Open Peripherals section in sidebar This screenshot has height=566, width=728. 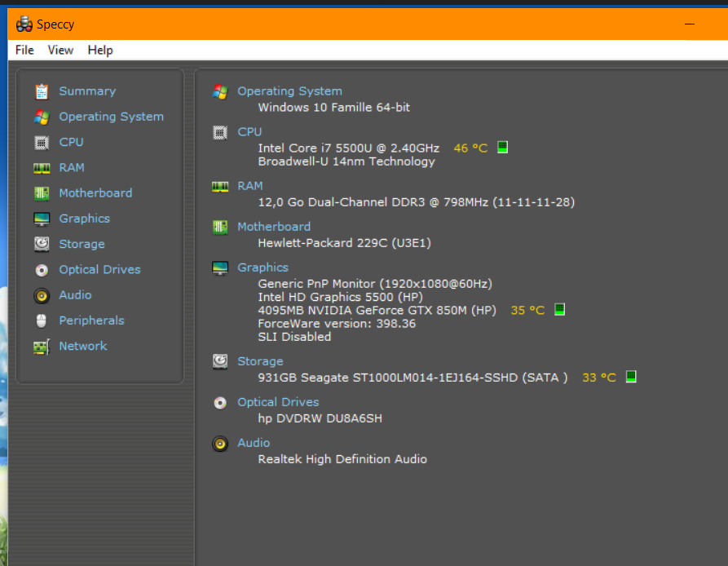pos(91,321)
